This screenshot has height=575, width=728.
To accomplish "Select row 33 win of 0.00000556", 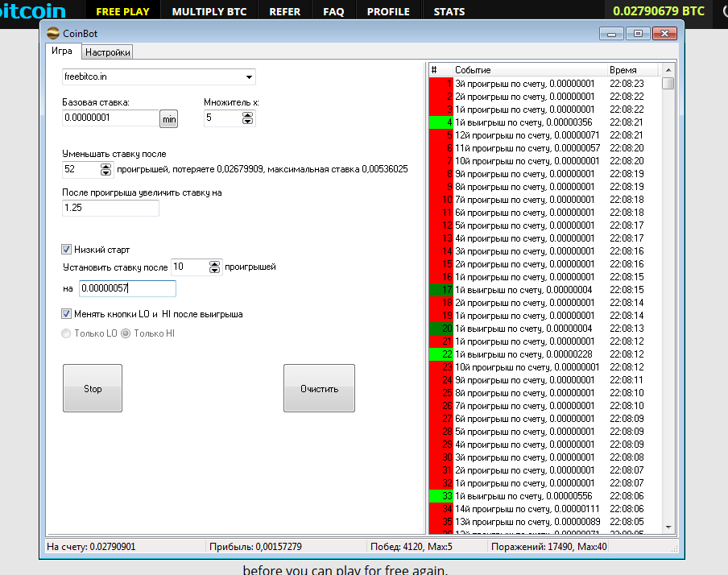I will click(x=544, y=496).
